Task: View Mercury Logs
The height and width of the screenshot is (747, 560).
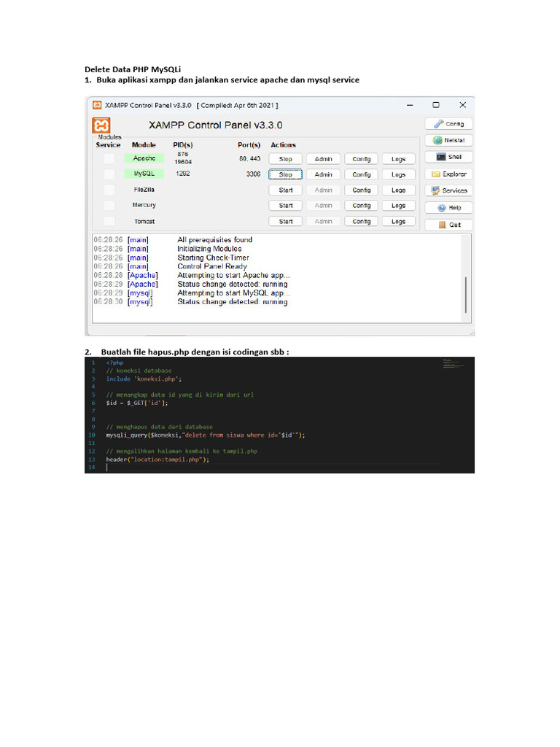Action: coord(399,206)
